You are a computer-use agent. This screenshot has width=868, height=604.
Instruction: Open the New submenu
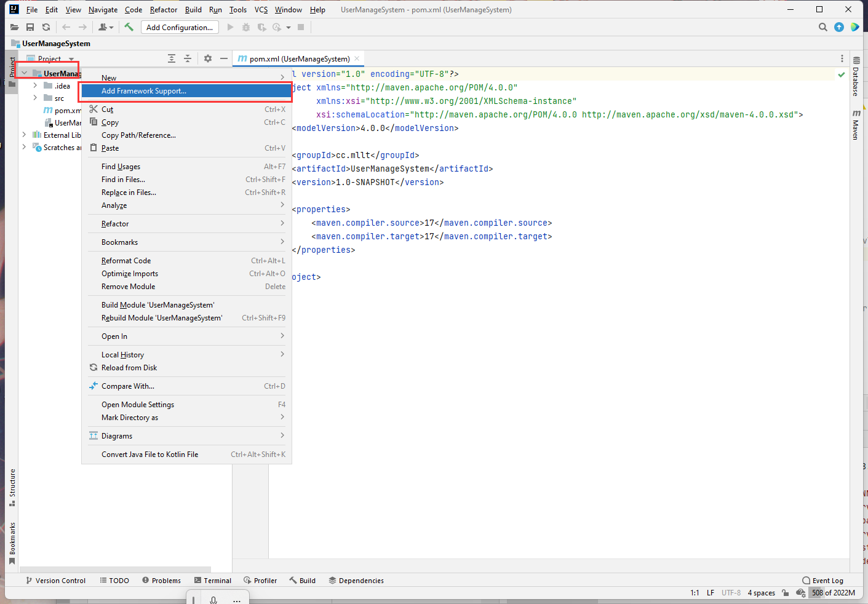(186, 77)
